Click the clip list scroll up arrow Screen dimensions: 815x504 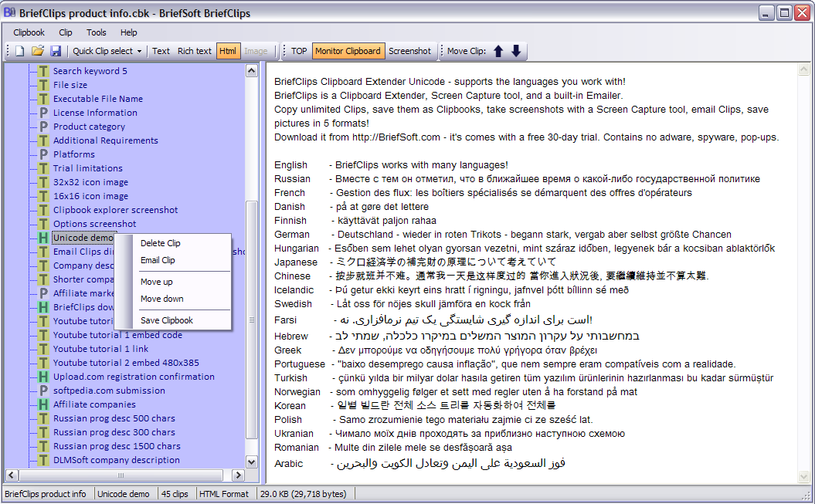click(x=252, y=70)
